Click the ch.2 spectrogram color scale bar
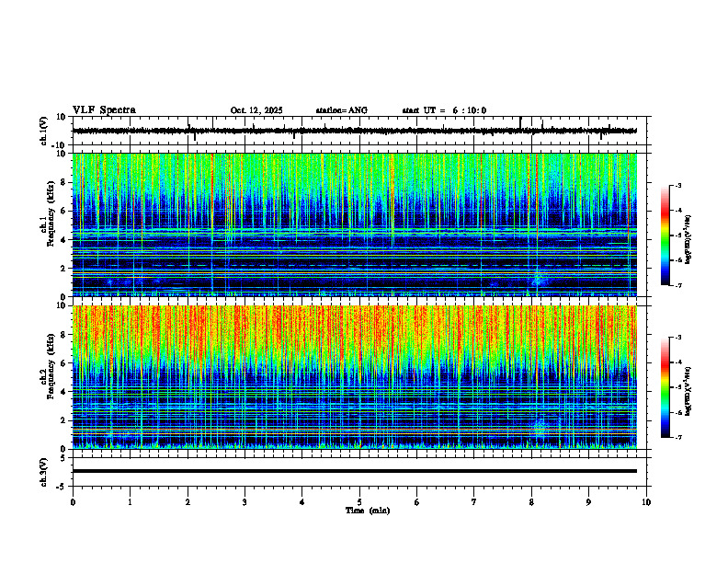Screen dimensions: 728x563 [665, 387]
